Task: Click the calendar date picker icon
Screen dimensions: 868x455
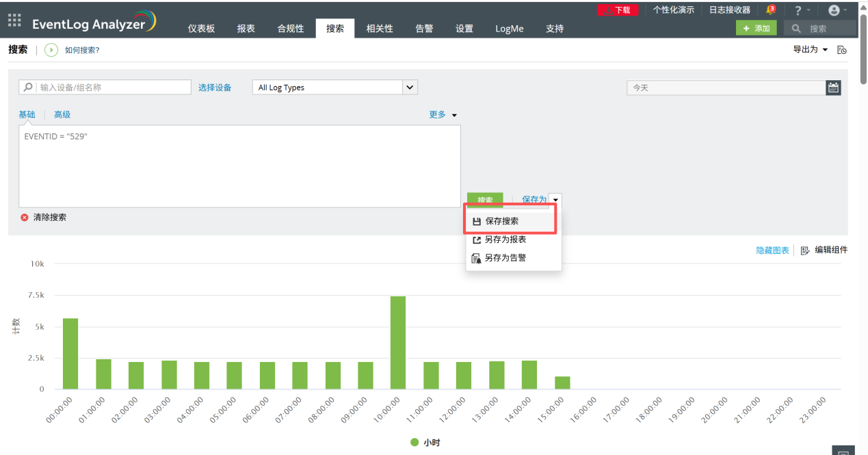Action: (833, 88)
